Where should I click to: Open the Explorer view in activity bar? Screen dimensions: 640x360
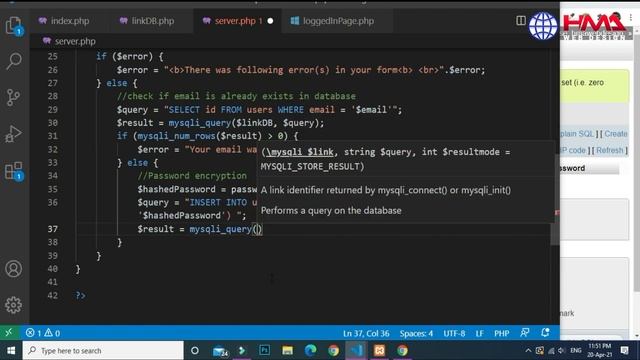pyautogui.click(x=14, y=26)
